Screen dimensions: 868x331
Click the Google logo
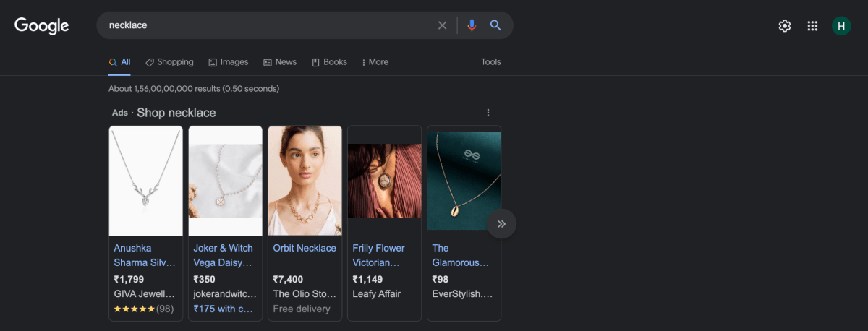pos(42,26)
